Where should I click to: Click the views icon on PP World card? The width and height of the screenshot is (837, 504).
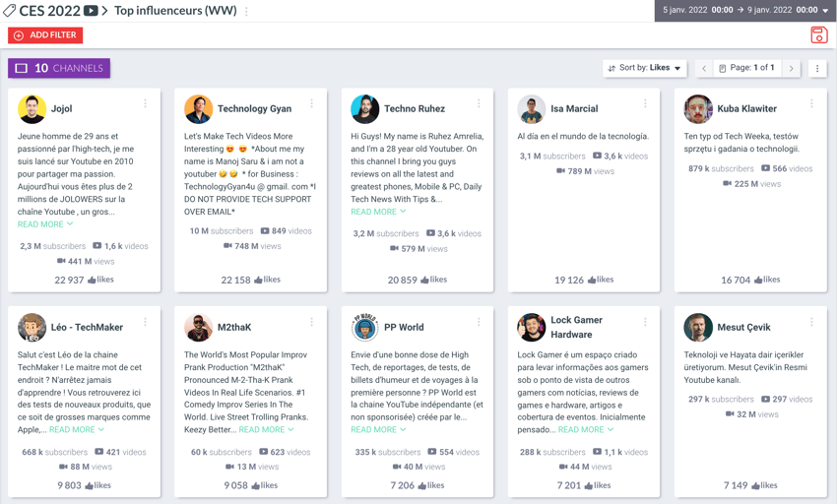[397, 467]
